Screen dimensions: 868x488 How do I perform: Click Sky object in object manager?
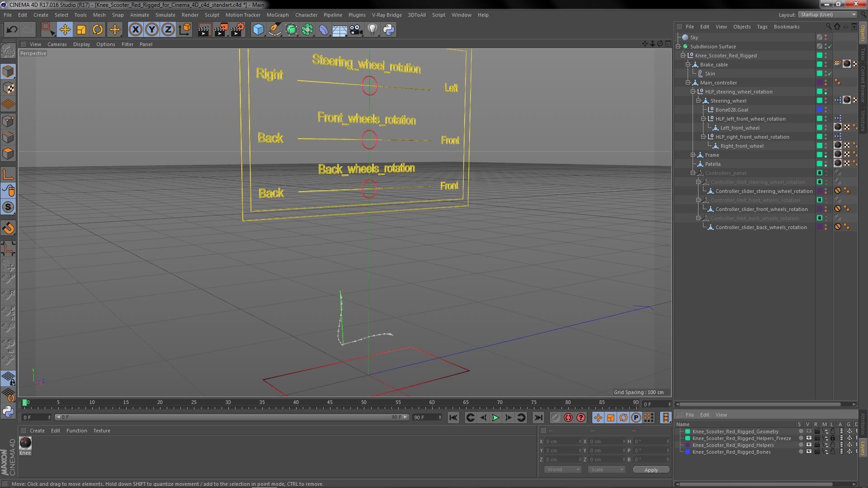[694, 38]
